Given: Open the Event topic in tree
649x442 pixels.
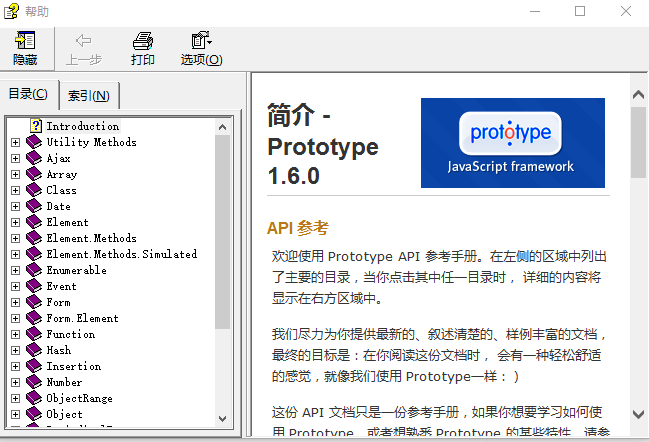Looking at the screenshot, I should pyautogui.click(x=61, y=286).
